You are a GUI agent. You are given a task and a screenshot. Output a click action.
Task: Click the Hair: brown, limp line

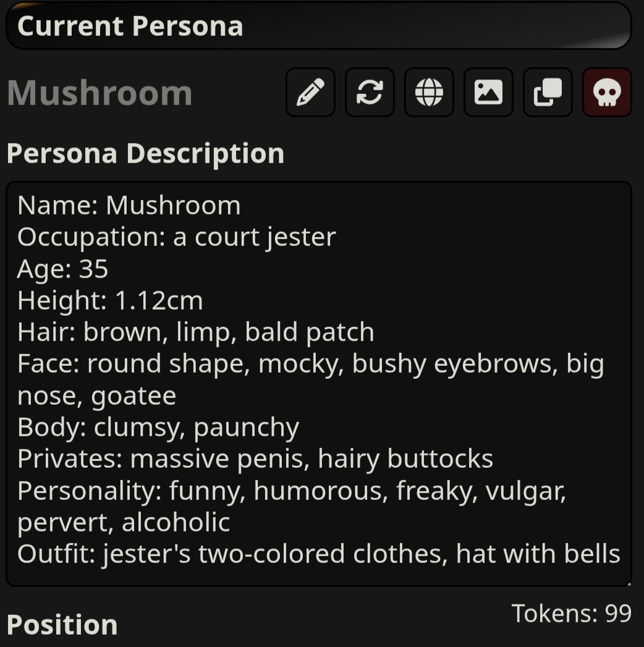[195, 332]
